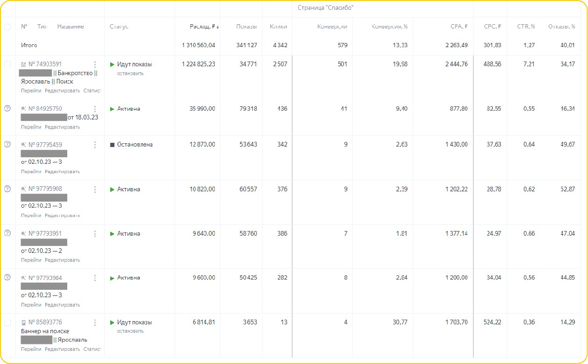The width and height of the screenshot is (588, 364).
Task: Click total spend value 1 310 560,04
Action: [x=198, y=45]
